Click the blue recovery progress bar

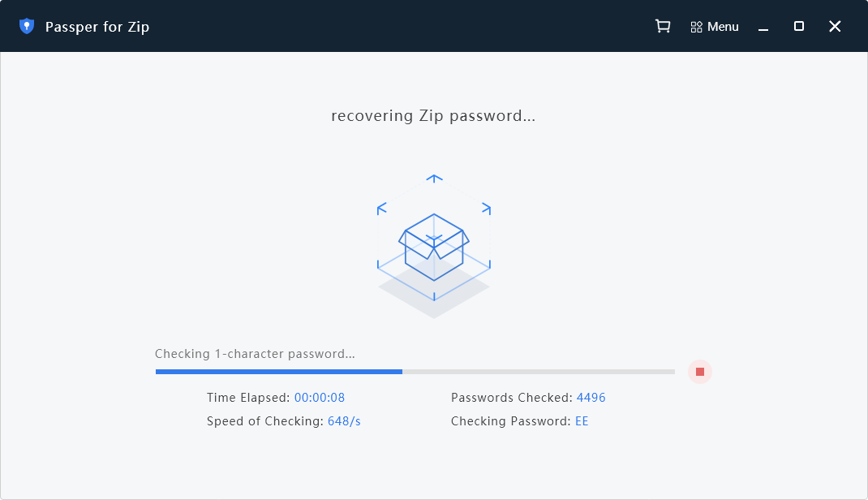pos(279,372)
